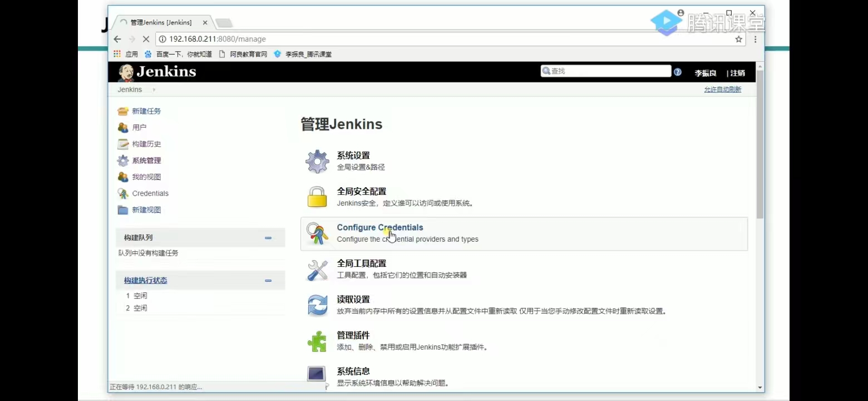868x401 pixels.
Task: Close the 管理Jenkins browser tab
Action: coord(205,23)
